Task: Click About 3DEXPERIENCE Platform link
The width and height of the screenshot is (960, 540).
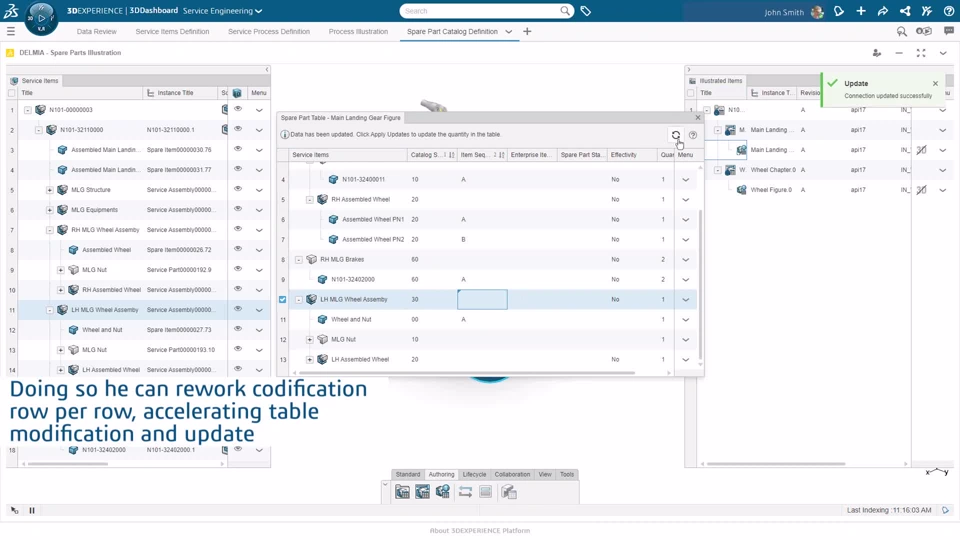Action: [x=479, y=530]
